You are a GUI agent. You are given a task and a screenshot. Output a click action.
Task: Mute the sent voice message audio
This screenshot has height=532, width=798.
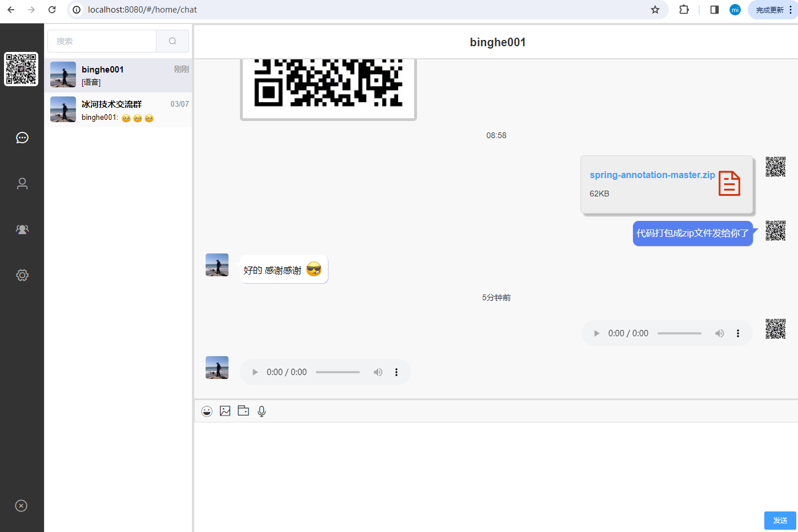click(x=720, y=333)
